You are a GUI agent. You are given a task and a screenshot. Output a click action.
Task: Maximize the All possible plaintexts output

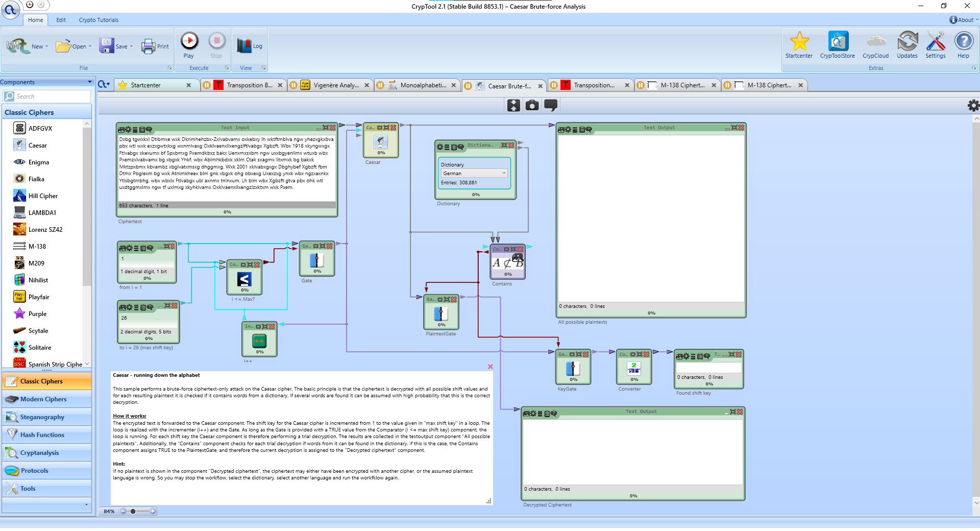click(x=734, y=128)
